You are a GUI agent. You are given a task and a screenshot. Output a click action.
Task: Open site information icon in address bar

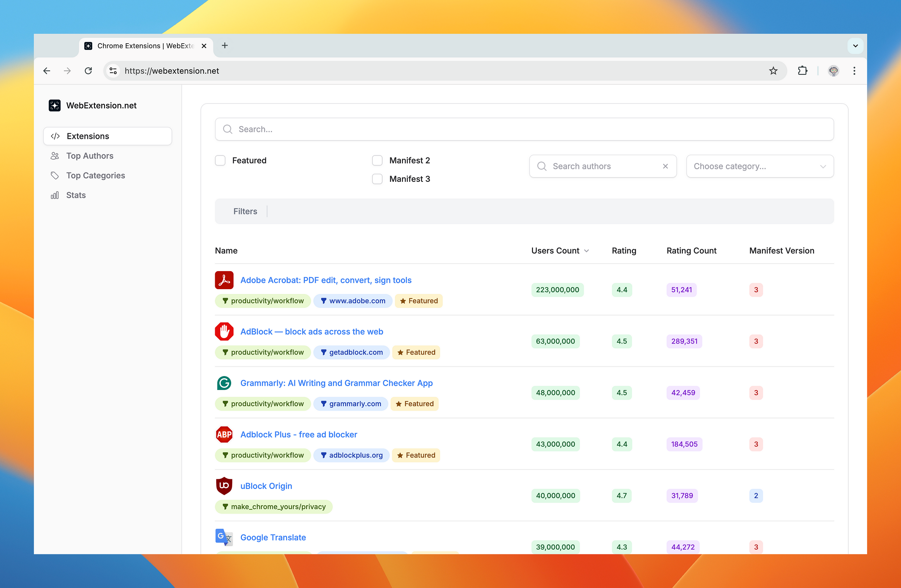pyautogui.click(x=113, y=71)
